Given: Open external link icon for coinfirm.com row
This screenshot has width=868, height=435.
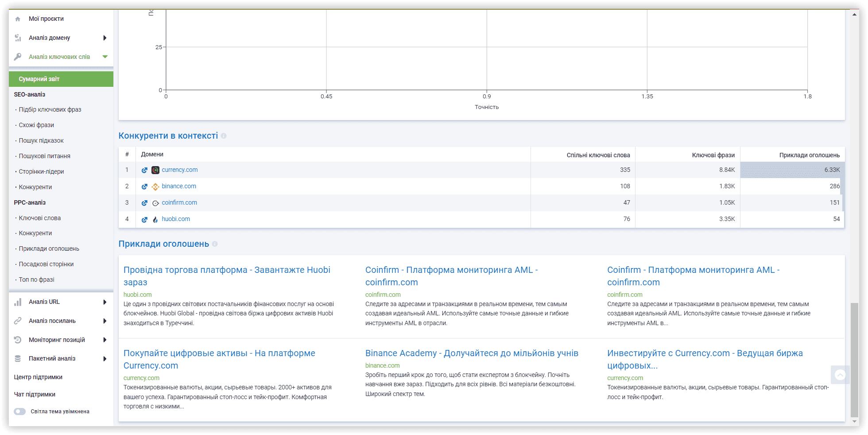Looking at the screenshot, I should tap(144, 203).
